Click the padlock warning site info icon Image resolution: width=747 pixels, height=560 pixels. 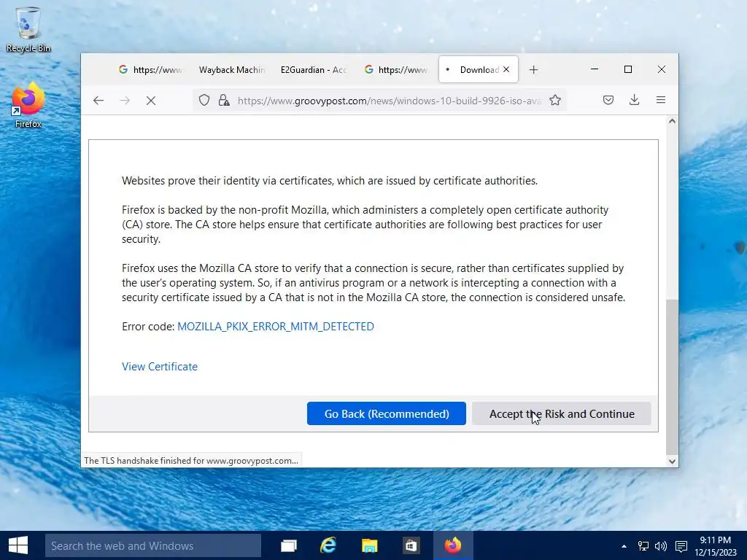(223, 101)
